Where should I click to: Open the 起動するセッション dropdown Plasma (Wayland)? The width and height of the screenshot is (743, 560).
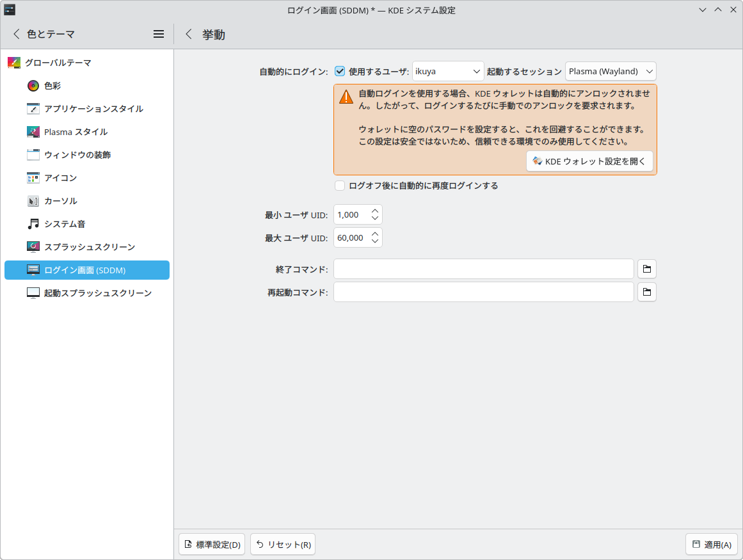coord(611,72)
